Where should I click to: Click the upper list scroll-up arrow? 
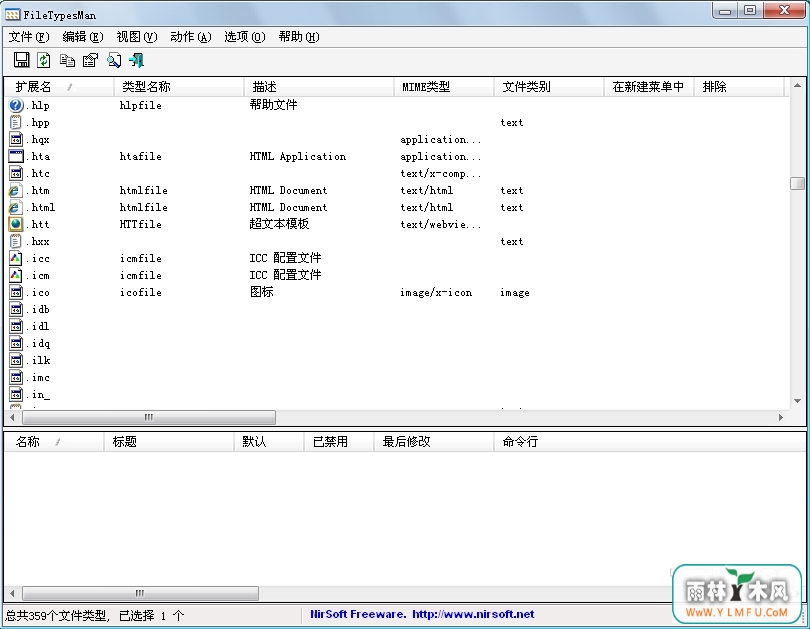797,85
